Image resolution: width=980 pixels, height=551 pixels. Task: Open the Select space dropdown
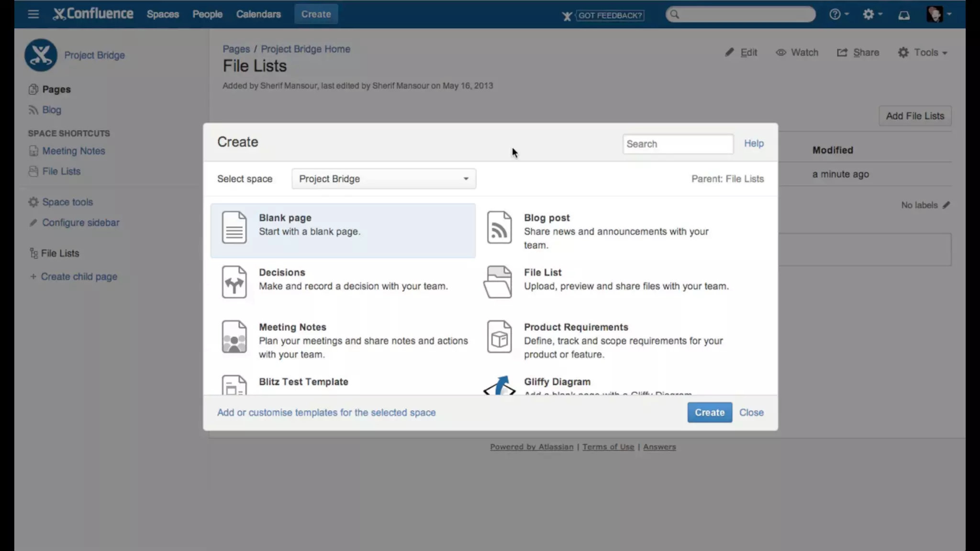(383, 179)
